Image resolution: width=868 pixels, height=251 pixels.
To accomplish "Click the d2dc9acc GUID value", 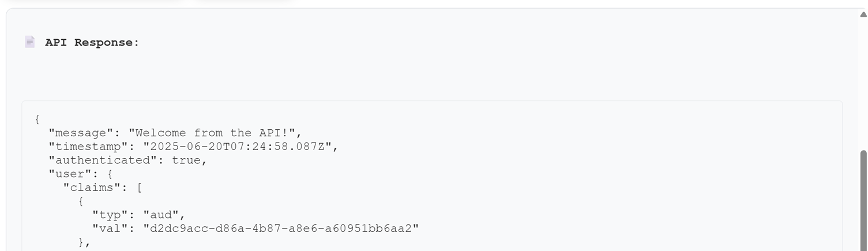I will (x=281, y=228).
